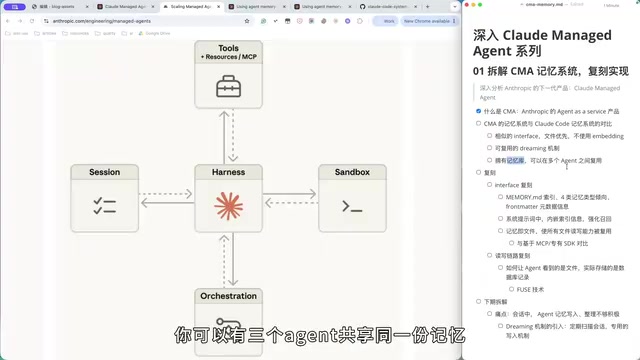Open the Chrome menu three-dots icon
This screenshot has width=640, height=360.
click(454, 21)
